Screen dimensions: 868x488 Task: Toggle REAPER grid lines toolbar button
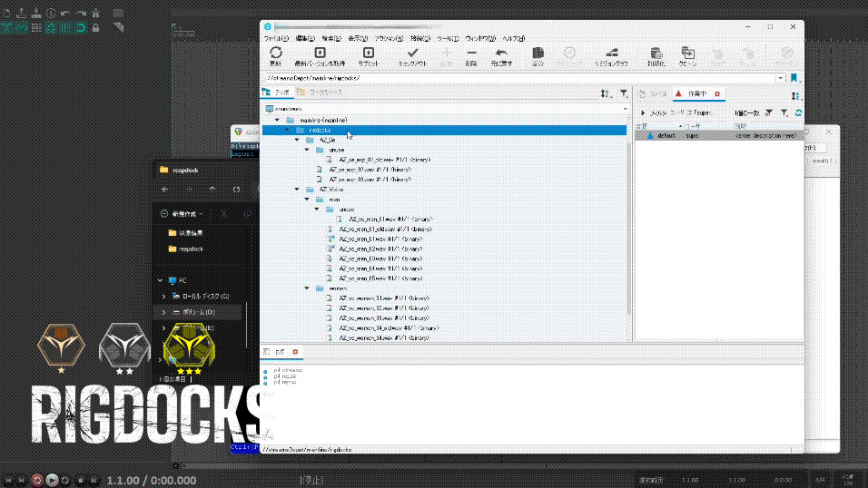tap(66, 27)
